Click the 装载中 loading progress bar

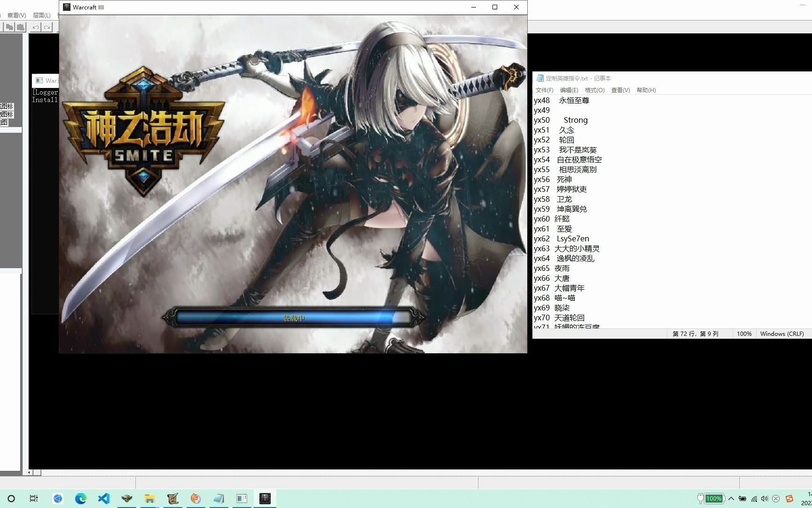point(293,318)
